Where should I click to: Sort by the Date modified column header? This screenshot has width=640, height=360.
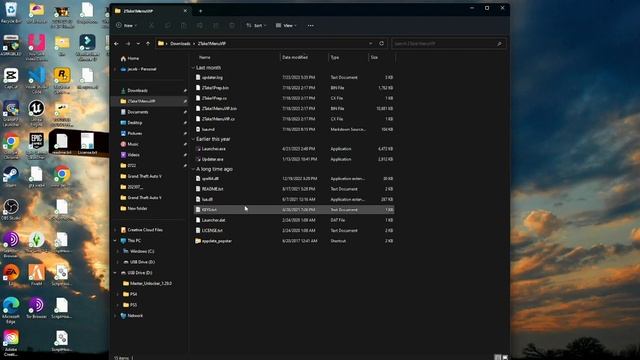click(295, 58)
